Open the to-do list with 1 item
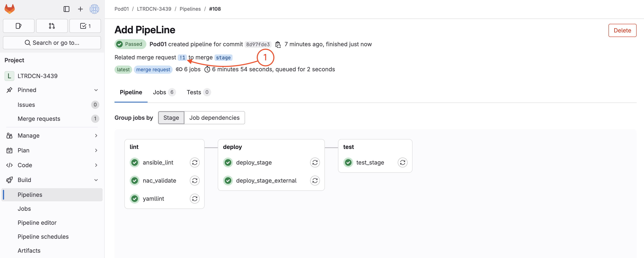Screen dimensions: 644x258 [85, 26]
